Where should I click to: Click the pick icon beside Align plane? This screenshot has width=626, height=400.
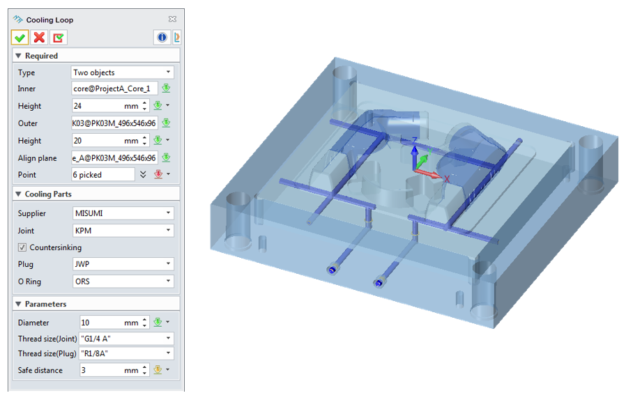point(166,157)
